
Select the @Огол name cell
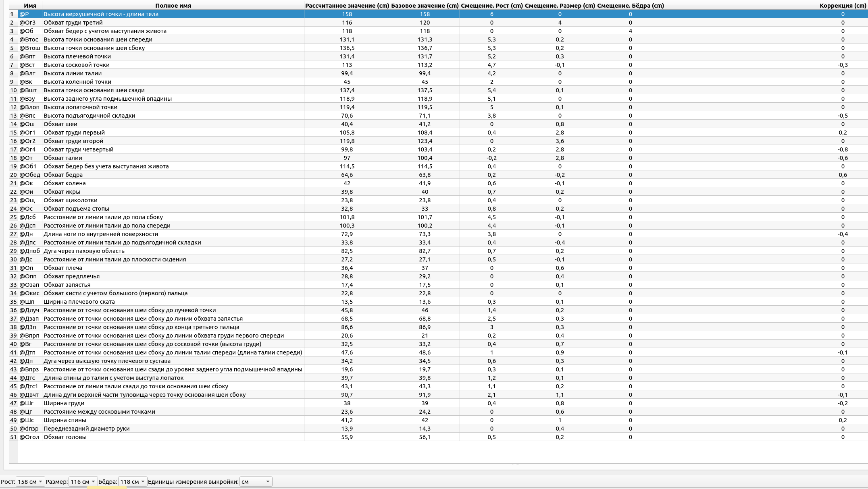pos(30,437)
